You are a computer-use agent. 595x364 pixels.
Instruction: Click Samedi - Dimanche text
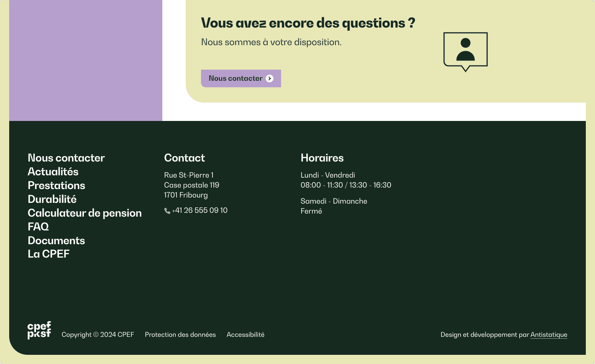point(334,201)
